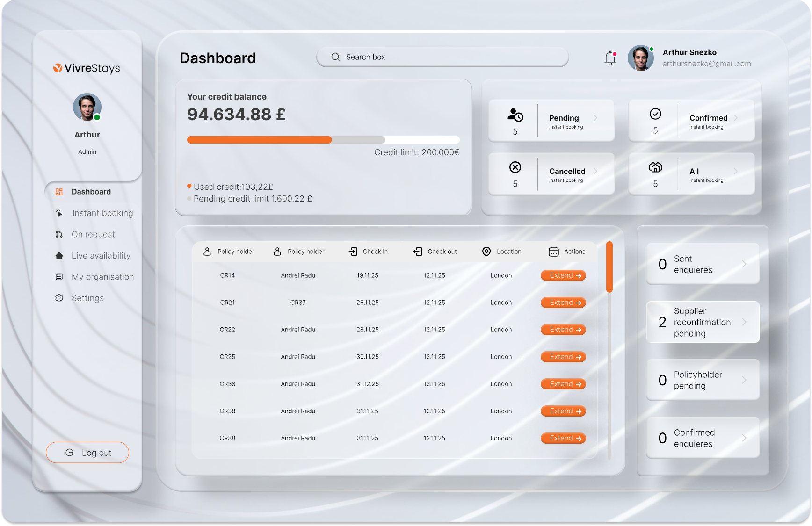Image resolution: width=812 pixels, height=526 pixels.
Task: Click the Actions calendar icon in table header
Action: [x=553, y=252]
